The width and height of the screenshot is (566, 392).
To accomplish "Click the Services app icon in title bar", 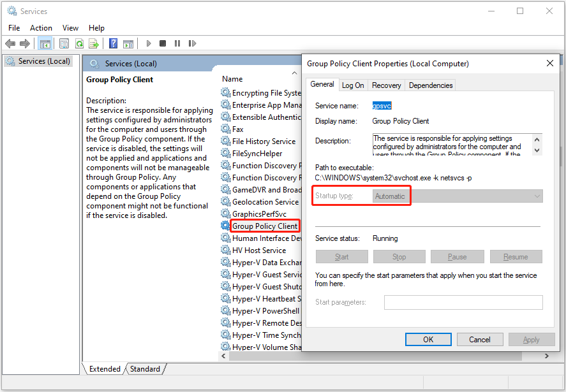I will 12,11.
